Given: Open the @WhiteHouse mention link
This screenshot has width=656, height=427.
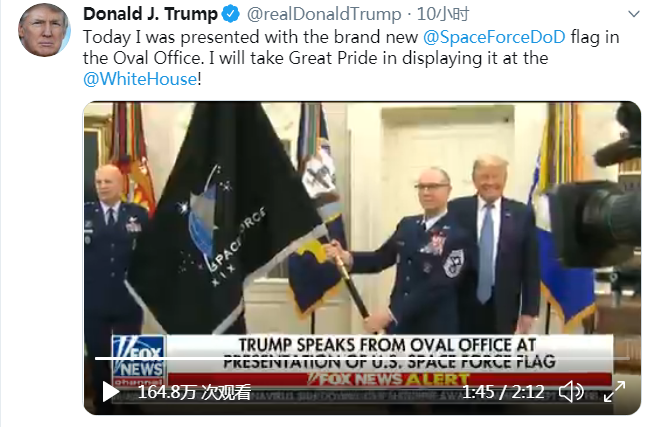Looking at the screenshot, I should [140, 79].
